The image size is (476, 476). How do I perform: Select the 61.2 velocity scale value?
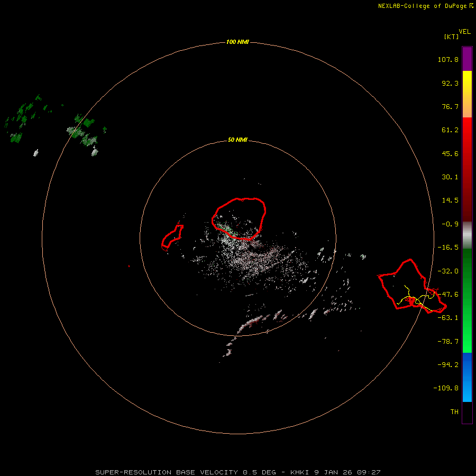click(450, 130)
